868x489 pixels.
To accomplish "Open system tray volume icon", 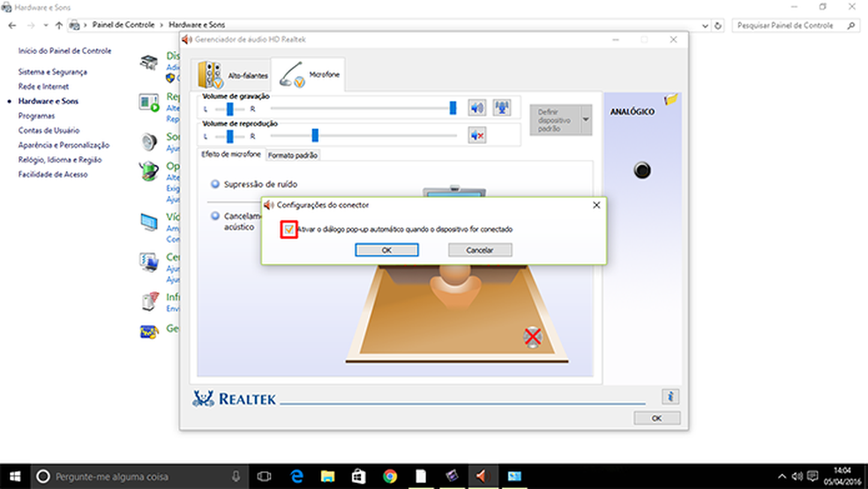I will coord(797,477).
